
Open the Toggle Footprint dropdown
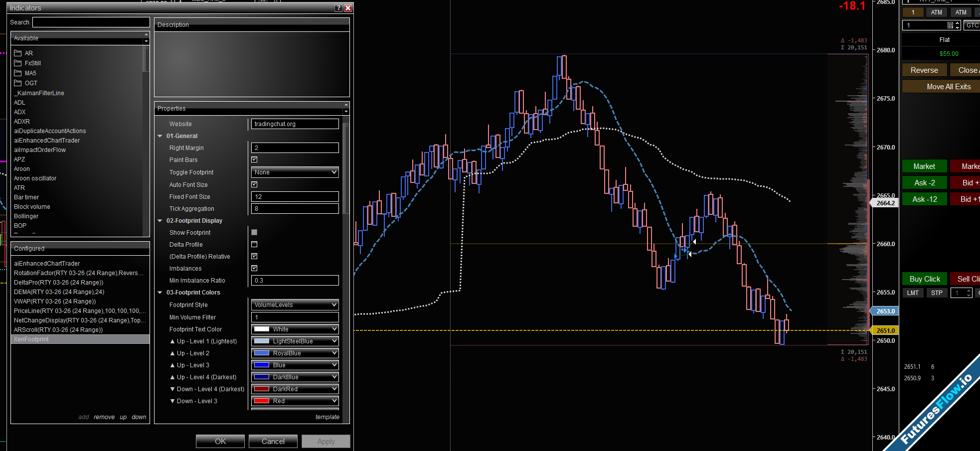tap(295, 172)
